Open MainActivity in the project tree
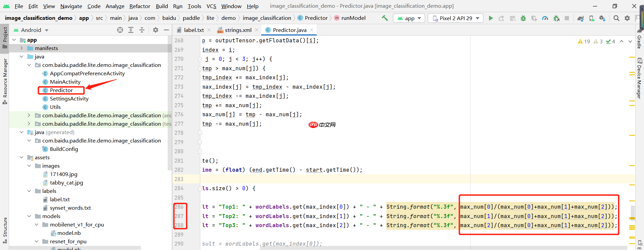Image resolution: width=644 pixels, height=250 pixels. click(x=65, y=82)
